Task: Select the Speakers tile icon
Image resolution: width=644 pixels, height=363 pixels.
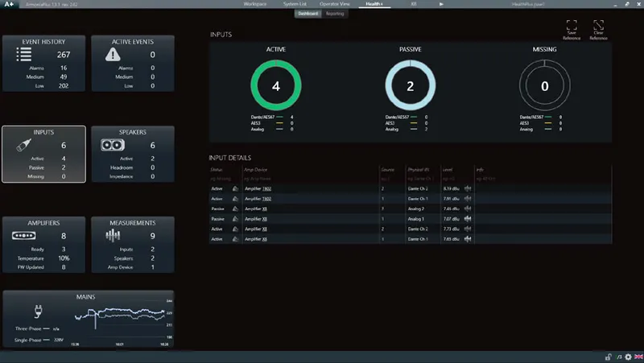Action: tap(113, 145)
